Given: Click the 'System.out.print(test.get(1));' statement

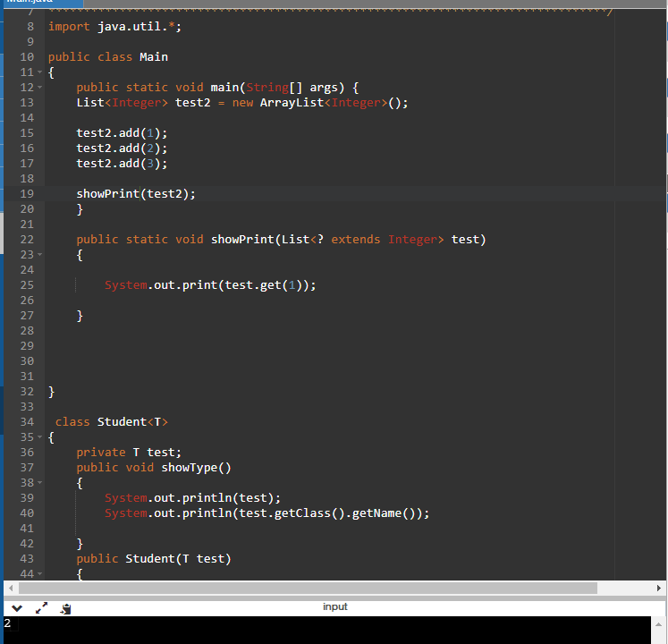Looking at the screenshot, I should click(210, 285).
